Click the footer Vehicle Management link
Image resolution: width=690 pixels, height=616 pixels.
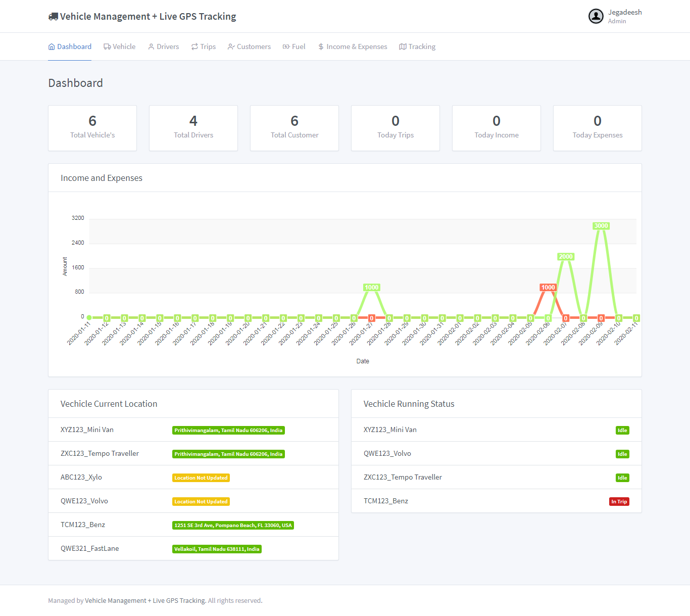coord(145,601)
